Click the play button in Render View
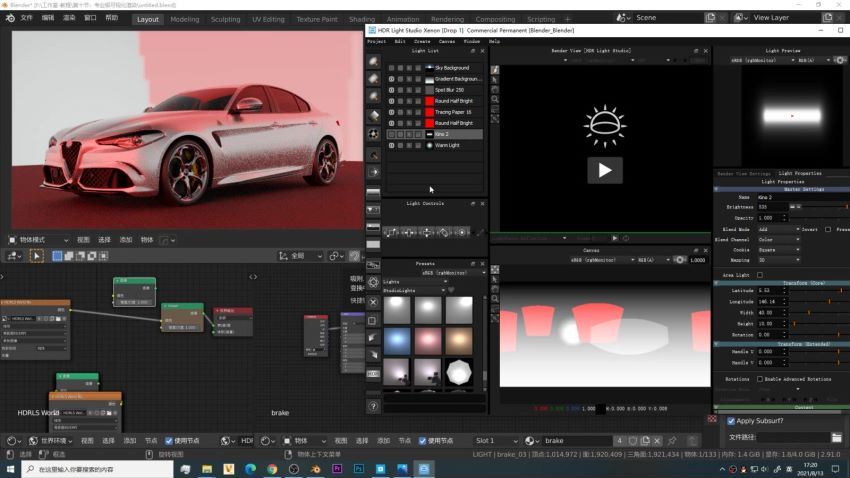Viewport: 850px width, 478px height. pyautogui.click(x=605, y=170)
